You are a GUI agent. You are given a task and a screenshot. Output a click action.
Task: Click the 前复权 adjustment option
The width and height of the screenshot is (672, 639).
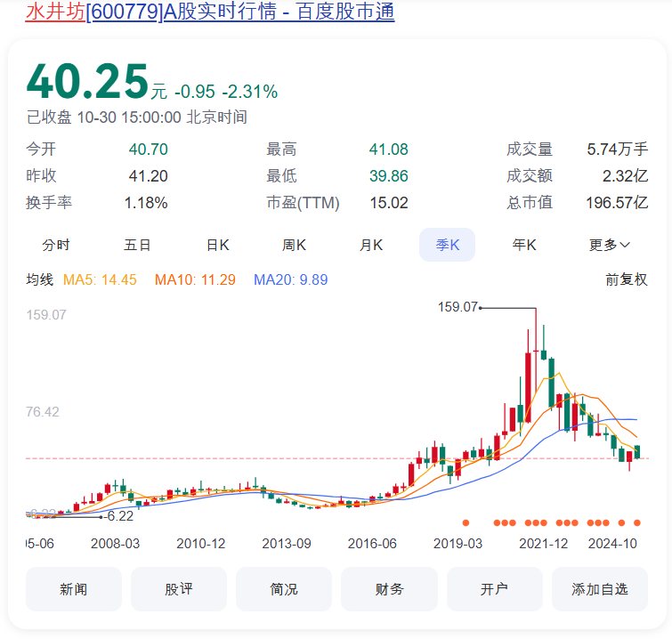point(626,279)
